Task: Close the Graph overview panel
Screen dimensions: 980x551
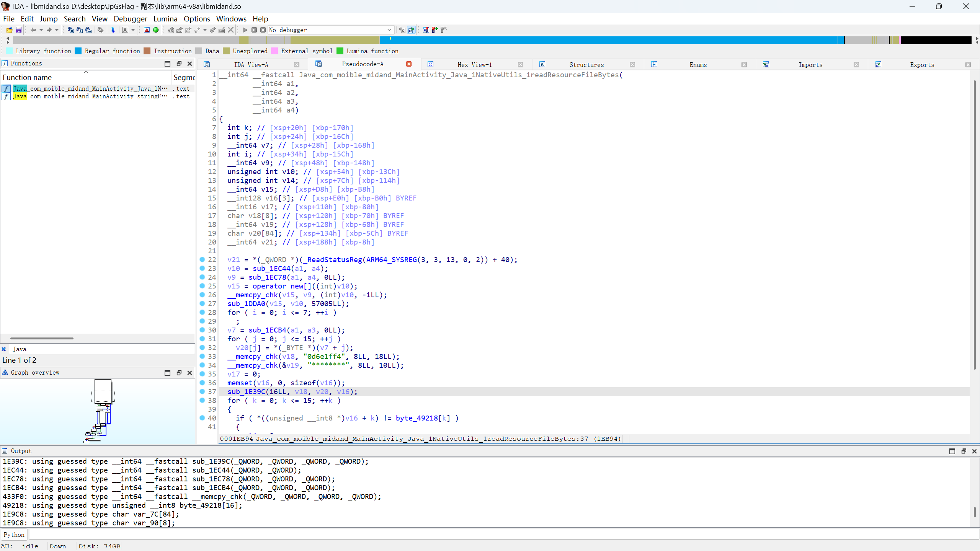Action: tap(189, 373)
